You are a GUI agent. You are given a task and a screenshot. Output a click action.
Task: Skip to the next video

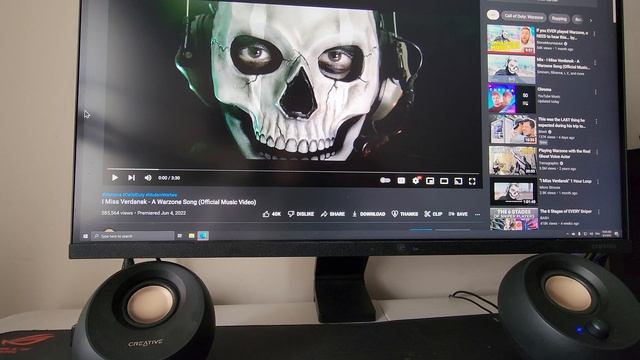point(131,178)
